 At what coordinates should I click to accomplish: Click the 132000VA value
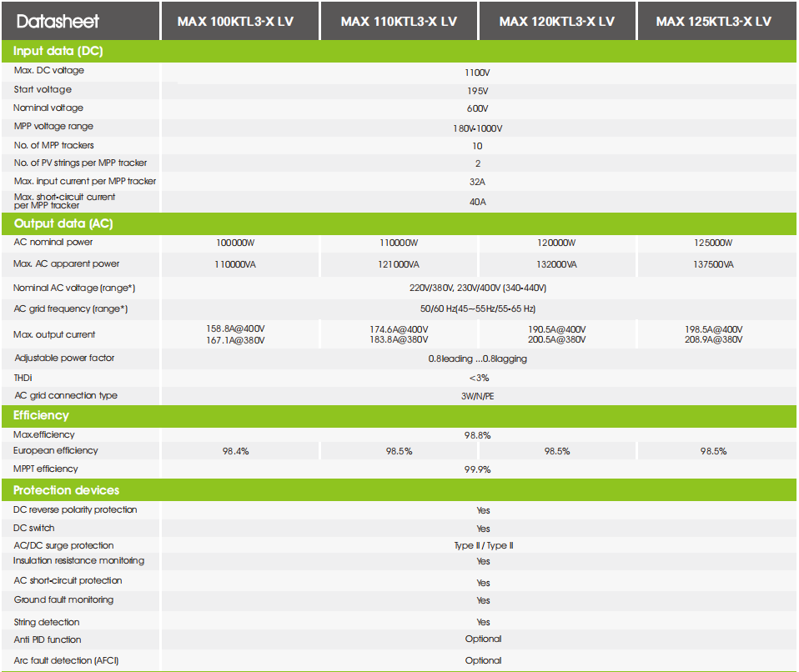coord(557,265)
